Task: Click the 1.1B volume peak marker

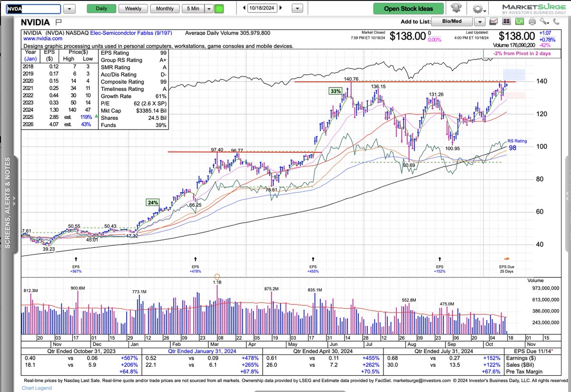Action: point(217,277)
